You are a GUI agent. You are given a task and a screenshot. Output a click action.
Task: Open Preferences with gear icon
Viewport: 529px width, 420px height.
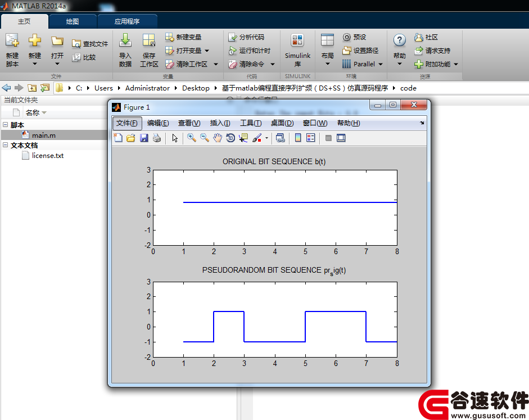354,37
